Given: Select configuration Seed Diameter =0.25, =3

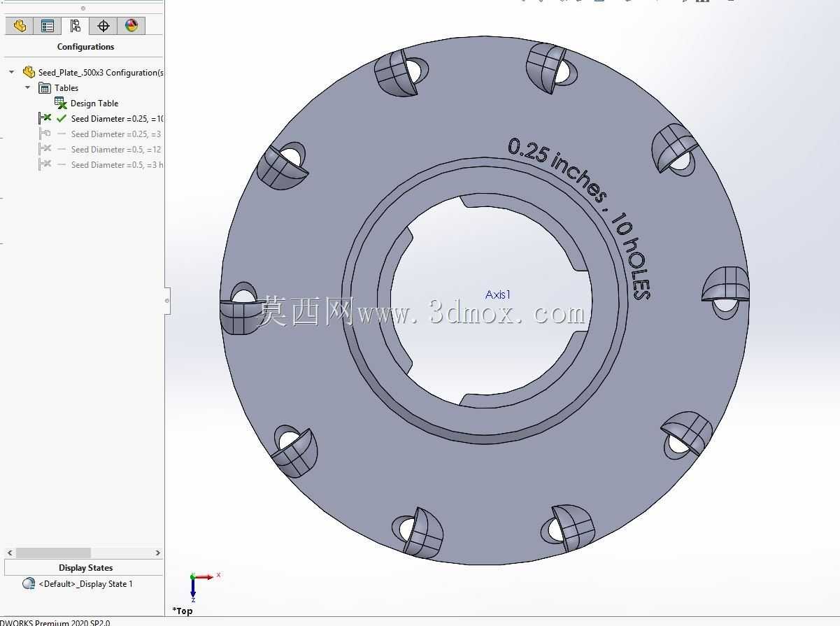Looking at the screenshot, I should 116,134.
